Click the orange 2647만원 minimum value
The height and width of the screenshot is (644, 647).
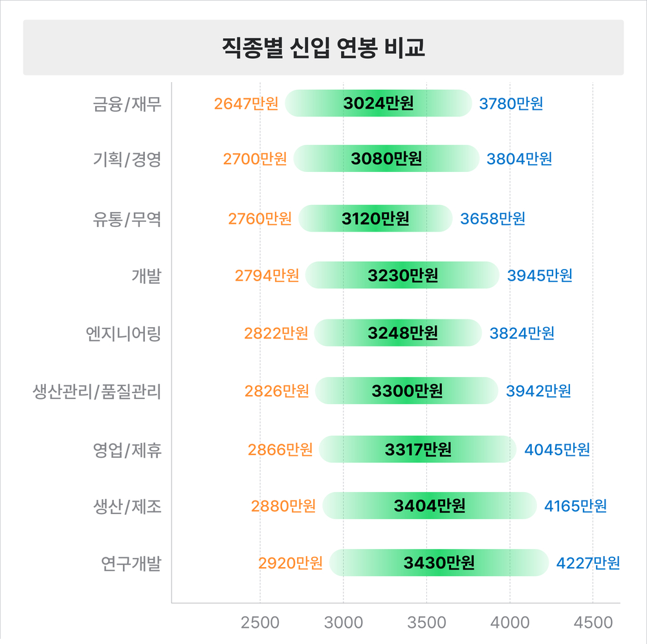pos(246,103)
